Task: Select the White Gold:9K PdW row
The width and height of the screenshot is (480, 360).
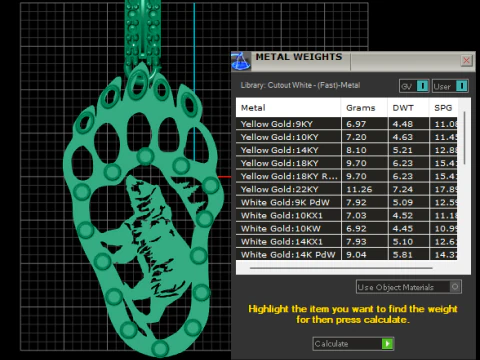Action: pos(346,202)
